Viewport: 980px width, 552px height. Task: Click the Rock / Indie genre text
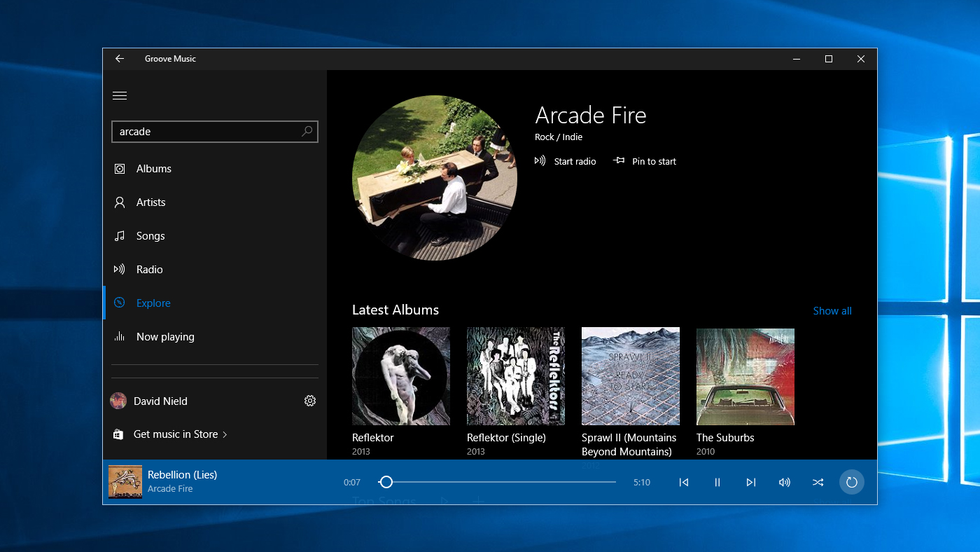click(x=559, y=137)
